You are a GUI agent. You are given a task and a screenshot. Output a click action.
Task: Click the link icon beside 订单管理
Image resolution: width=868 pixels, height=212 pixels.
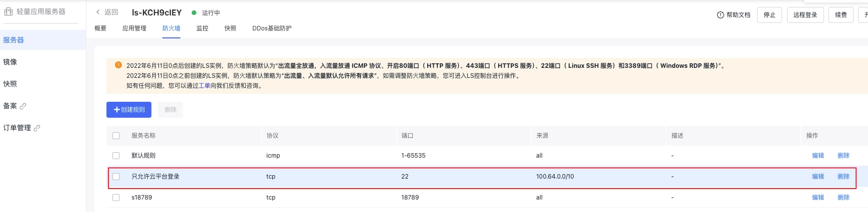(37, 128)
